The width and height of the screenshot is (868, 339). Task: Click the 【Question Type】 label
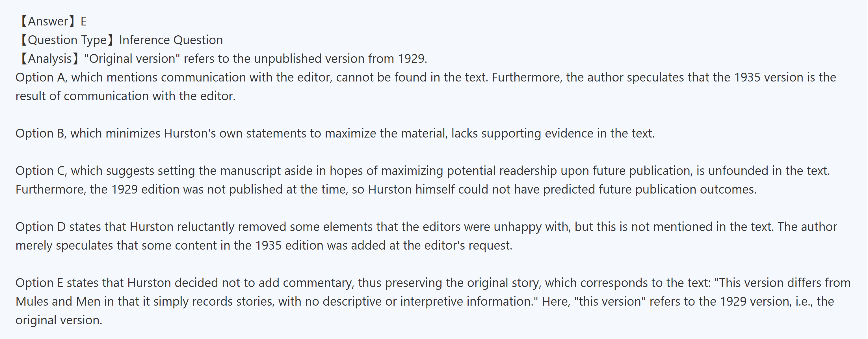point(66,40)
